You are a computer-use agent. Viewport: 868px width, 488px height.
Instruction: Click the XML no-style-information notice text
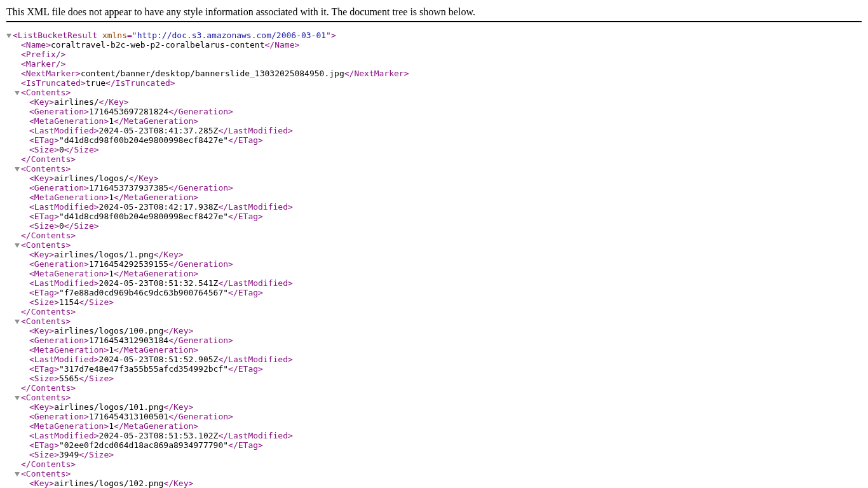(x=241, y=12)
